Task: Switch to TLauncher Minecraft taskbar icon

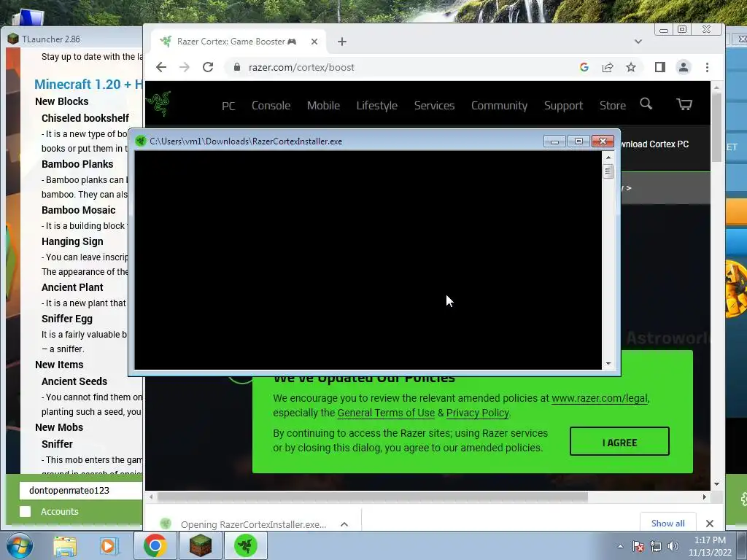Action: (201, 545)
